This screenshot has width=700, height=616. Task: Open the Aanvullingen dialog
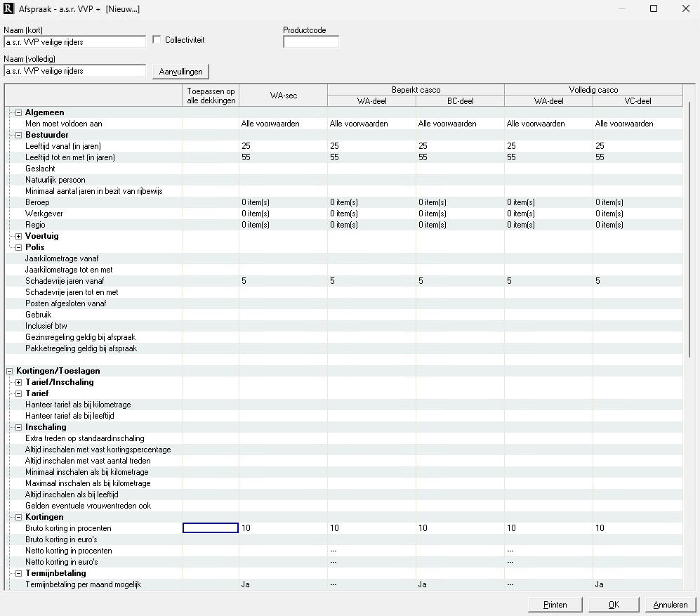point(181,72)
